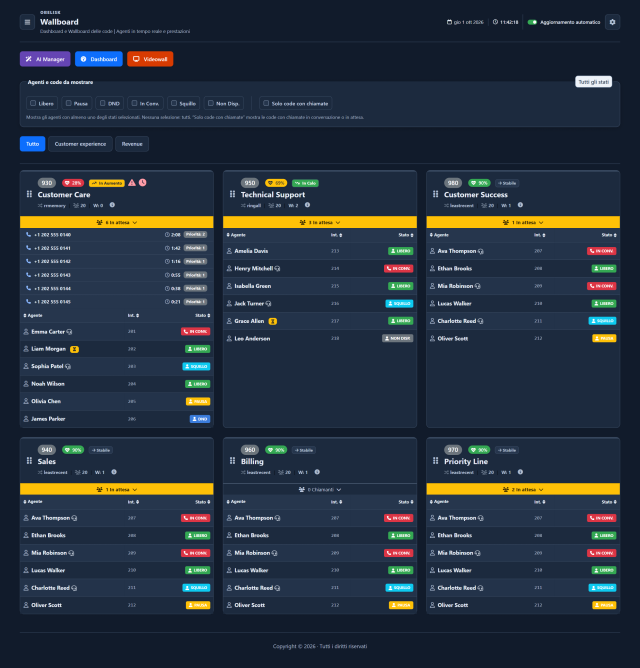This screenshot has width=640, height=668.
Task: Click the Customer Success info icon
Action: tap(520, 205)
